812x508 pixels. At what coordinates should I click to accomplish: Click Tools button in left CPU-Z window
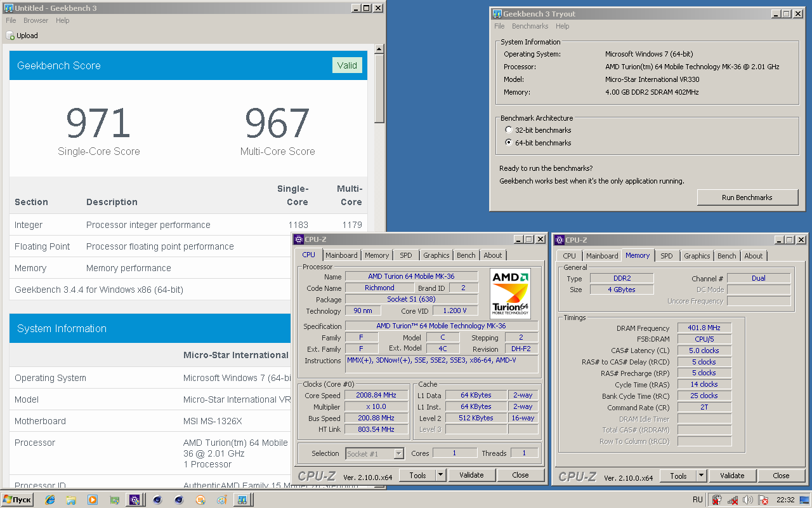(x=417, y=475)
